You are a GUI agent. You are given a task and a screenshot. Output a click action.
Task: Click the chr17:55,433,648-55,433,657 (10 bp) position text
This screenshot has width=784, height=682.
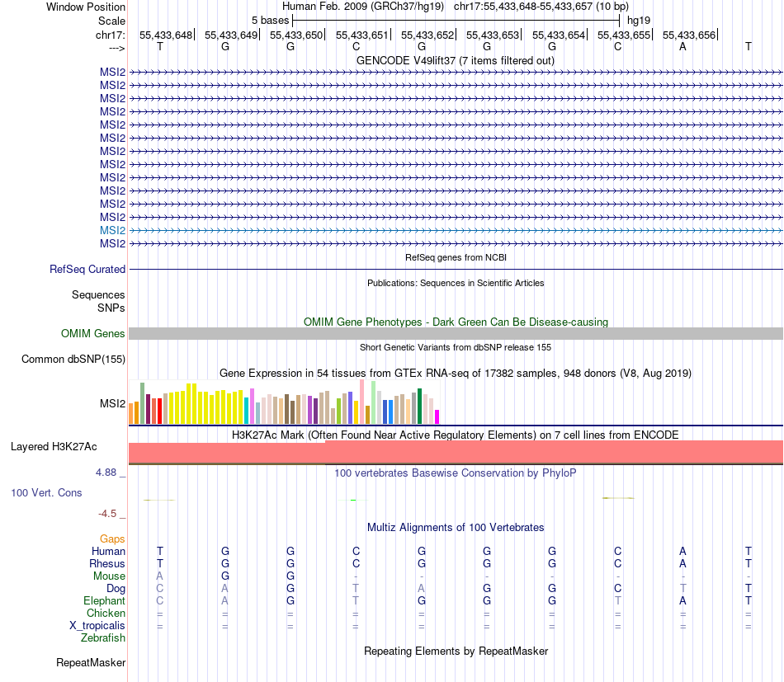point(541,7)
